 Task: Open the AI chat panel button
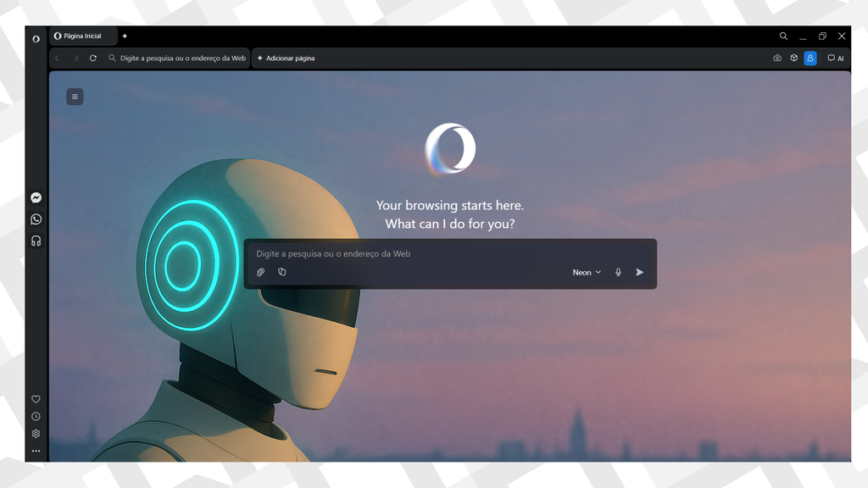[836, 58]
